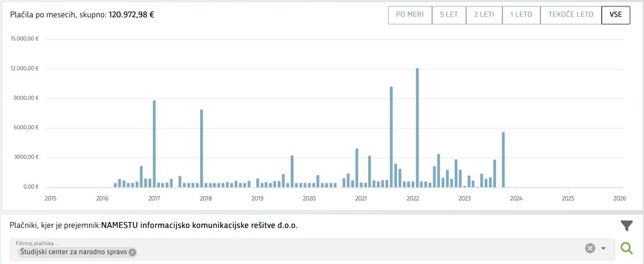Show the 2 LETI time range

[x=484, y=15]
